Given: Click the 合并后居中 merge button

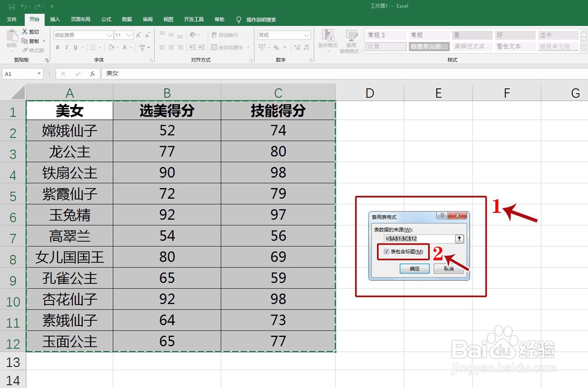Looking at the screenshot, I should click(x=227, y=48).
